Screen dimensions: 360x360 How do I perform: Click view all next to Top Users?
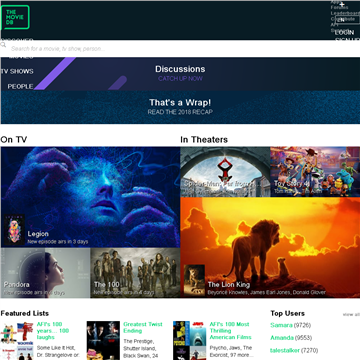pyautogui.click(x=351, y=315)
